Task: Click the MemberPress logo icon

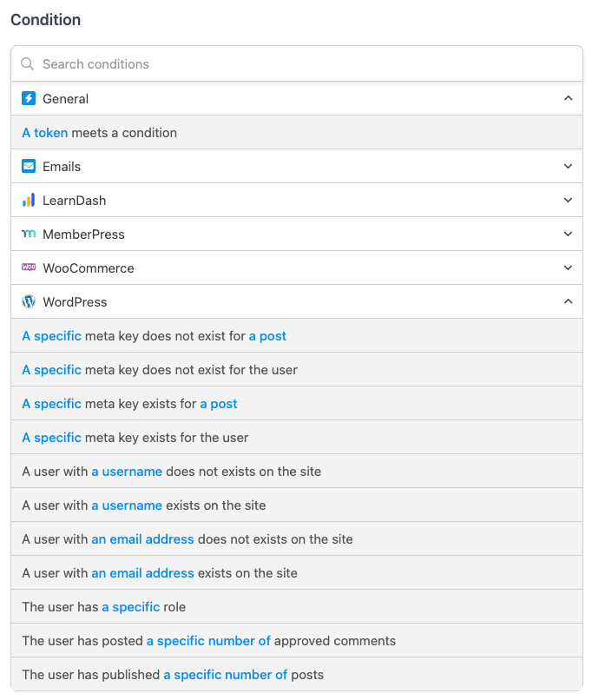Action: tap(29, 234)
